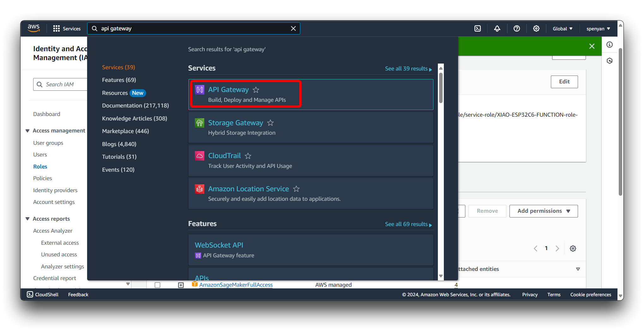Filter results by Knowledge Articles (308)

click(x=134, y=119)
